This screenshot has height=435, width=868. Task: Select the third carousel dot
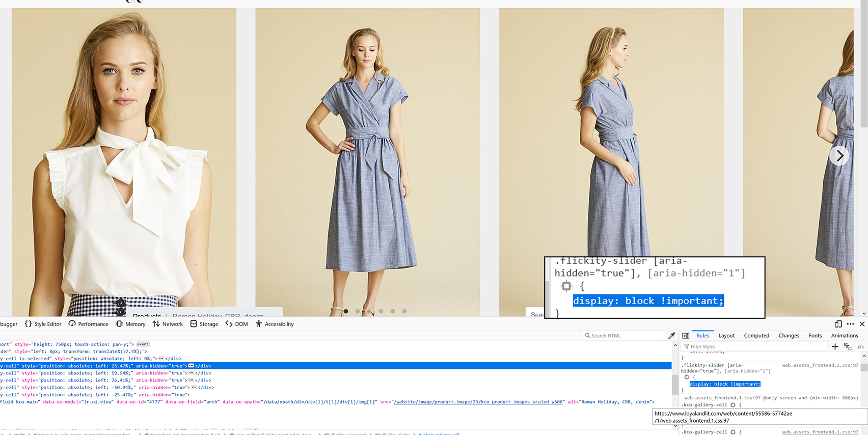[369, 311]
